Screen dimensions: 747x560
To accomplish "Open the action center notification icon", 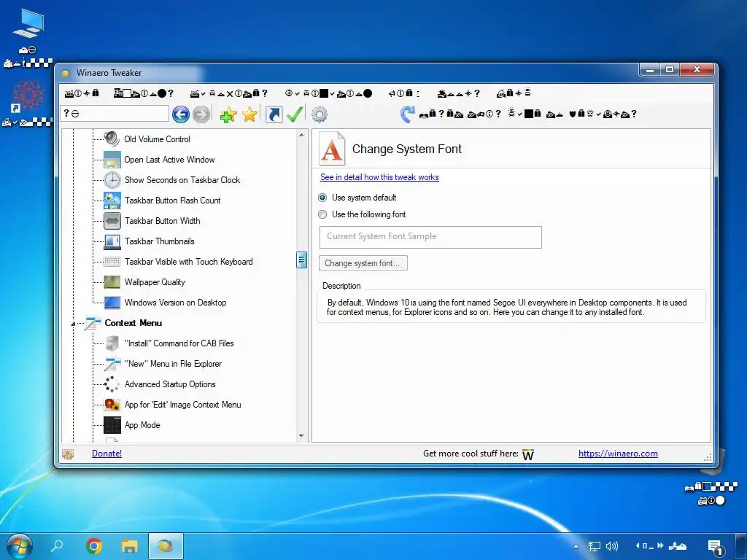I will coord(716,547).
